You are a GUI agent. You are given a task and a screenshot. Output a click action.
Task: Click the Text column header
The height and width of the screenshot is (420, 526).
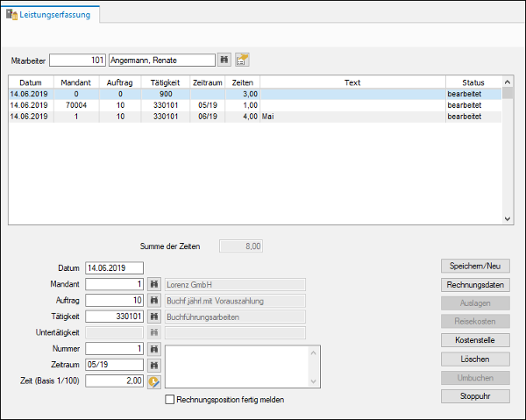click(x=352, y=82)
